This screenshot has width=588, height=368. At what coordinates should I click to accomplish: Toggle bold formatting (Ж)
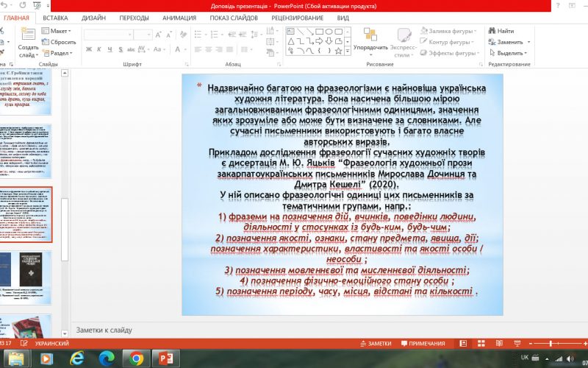(x=87, y=49)
